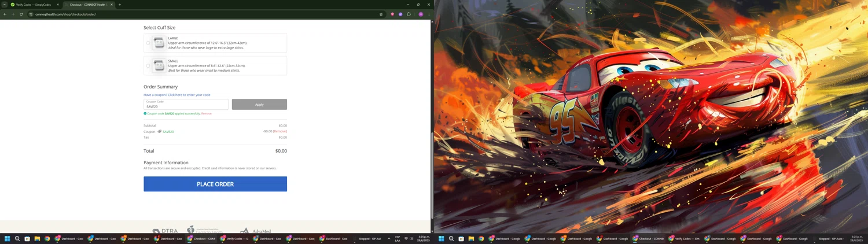
Task: Open the purple round extension icon
Action: tap(400, 14)
